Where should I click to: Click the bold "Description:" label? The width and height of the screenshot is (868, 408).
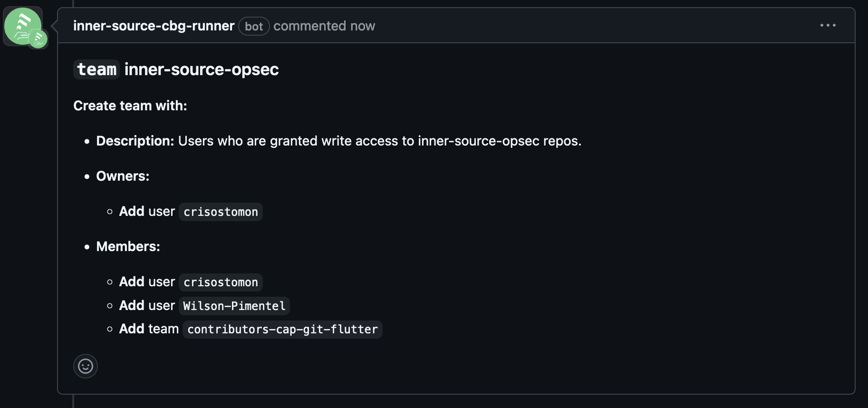pyautogui.click(x=135, y=141)
